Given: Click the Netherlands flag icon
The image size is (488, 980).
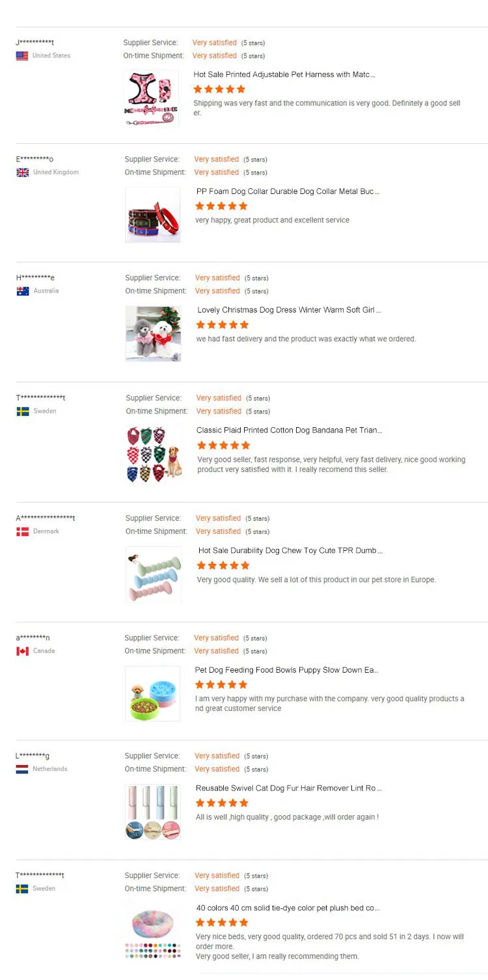Looking at the screenshot, I should click(22, 769).
